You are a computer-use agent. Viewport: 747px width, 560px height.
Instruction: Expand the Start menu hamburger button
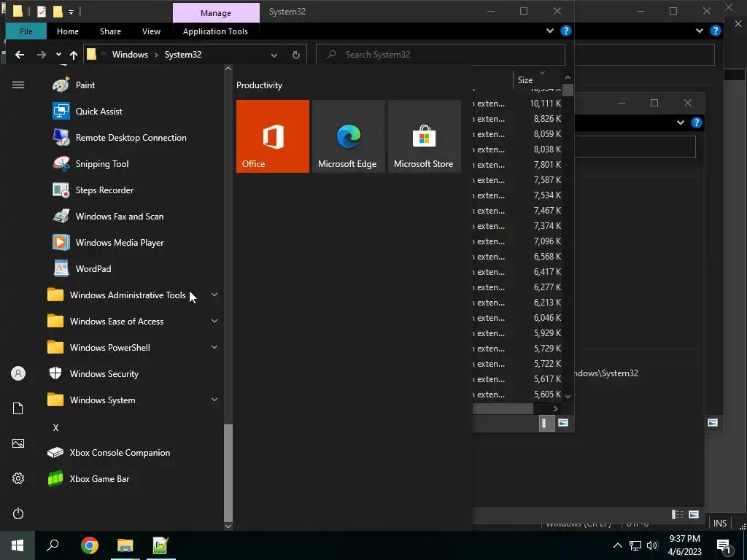point(18,85)
